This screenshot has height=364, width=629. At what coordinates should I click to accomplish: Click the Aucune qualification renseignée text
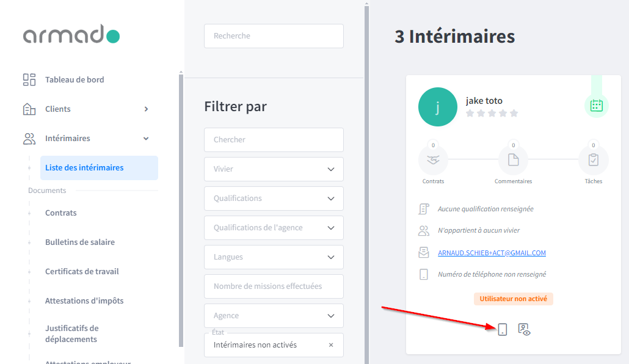coord(485,209)
